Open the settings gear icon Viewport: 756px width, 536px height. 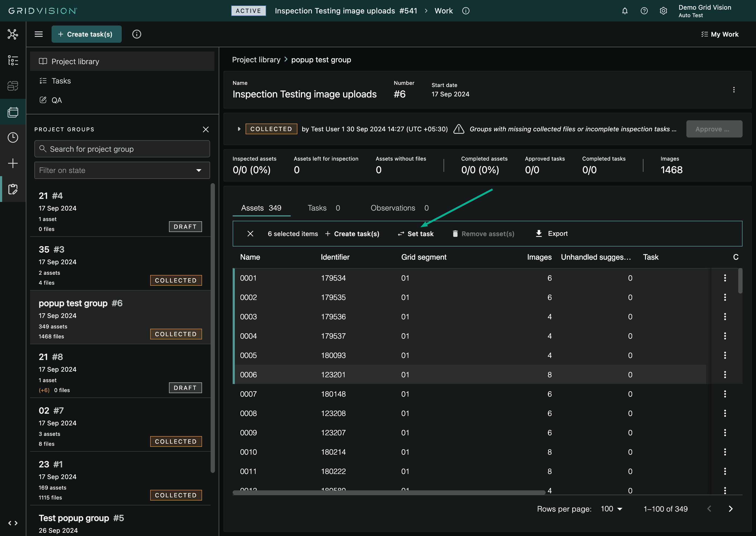(x=663, y=11)
